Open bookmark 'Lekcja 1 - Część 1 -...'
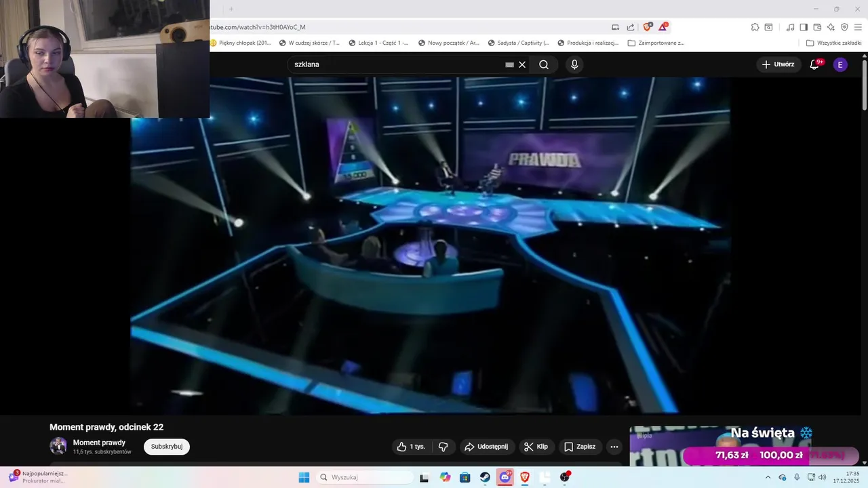The height and width of the screenshot is (488, 868). coord(378,43)
